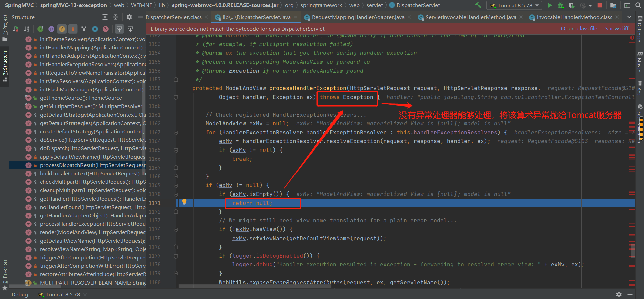The width and height of the screenshot is (644, 299).
Task: Click the Build Project hammer icon
Action: pos(478,5)
